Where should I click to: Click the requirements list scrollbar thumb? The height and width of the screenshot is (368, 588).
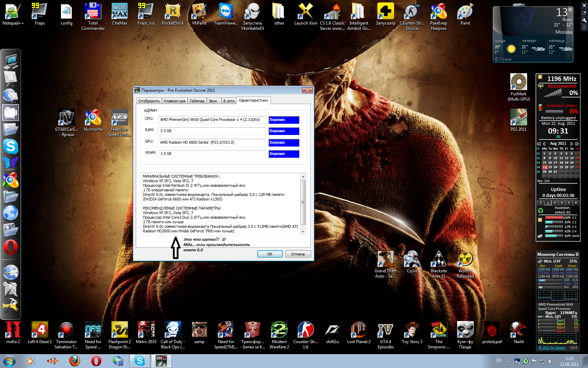coord(303,202)
